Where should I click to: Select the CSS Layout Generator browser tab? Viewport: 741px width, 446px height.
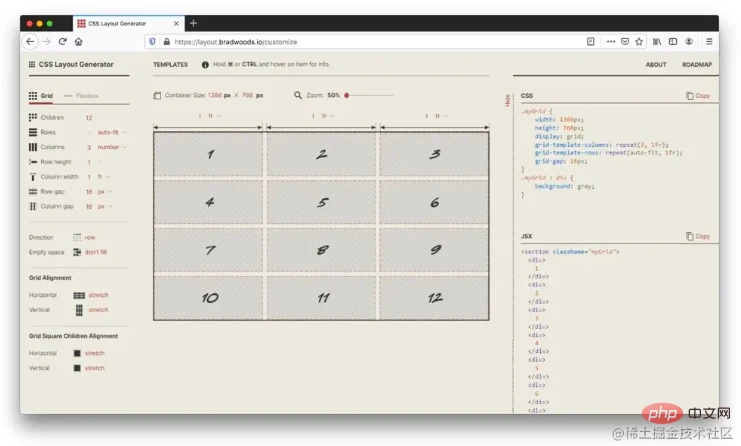pyautogui.click(x=128, y=23)
